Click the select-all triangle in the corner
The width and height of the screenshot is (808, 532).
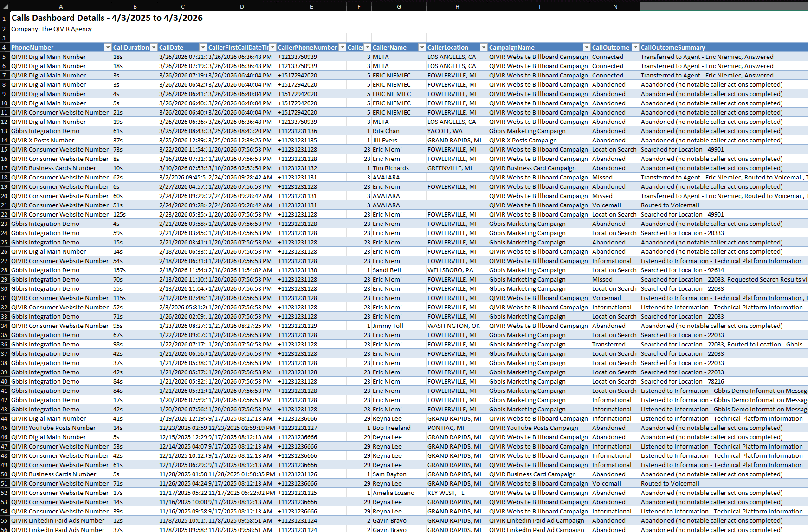(x=4, y=6)
